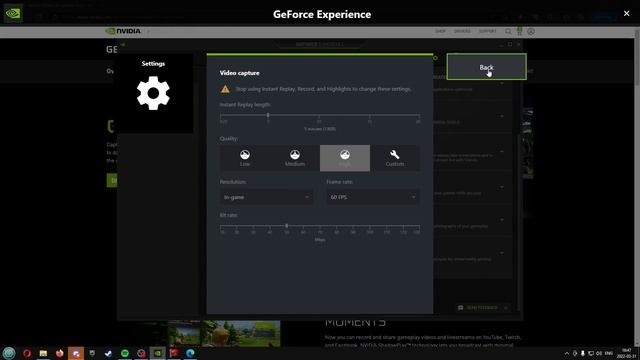Click the account profile icon on NVIDIA site
The width and height of the screenshot is (640, 360).
pyautogui.click(x=531, y=31)
